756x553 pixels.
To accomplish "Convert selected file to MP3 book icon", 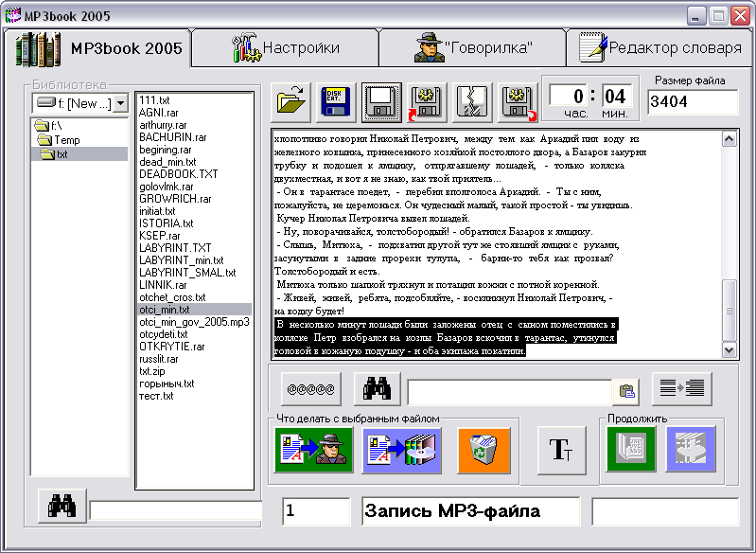I will pyautogui.click(x=401, y=450).
